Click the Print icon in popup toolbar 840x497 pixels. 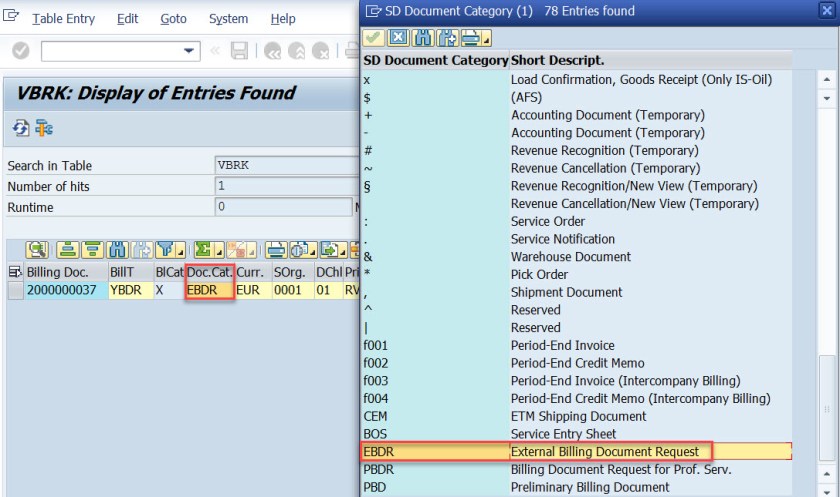click(x=471, y=38)
